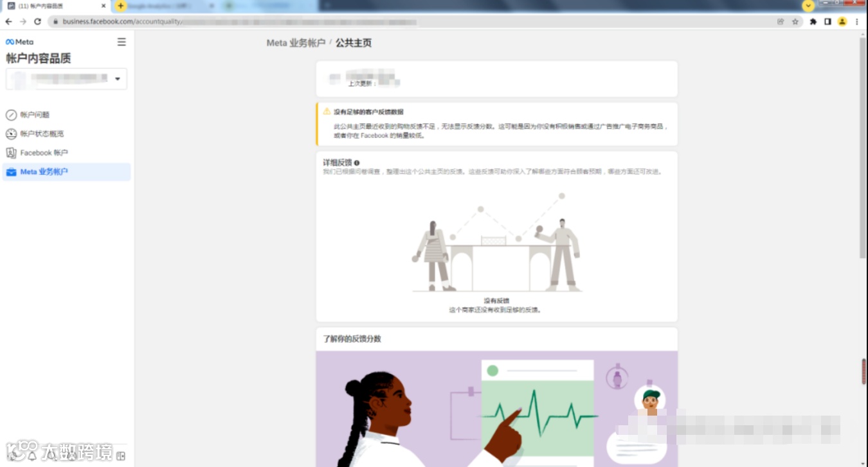Viewport: 868px width, 467px height.
Task: Click the padlock site info icon
Action: click(x=56, y=21)
